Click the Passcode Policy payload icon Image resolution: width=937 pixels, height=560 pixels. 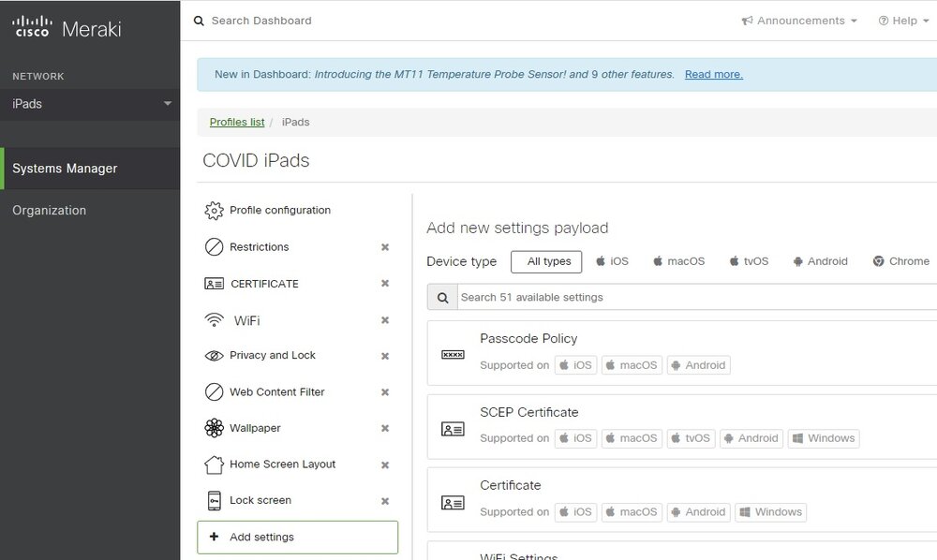click(453, 355)
